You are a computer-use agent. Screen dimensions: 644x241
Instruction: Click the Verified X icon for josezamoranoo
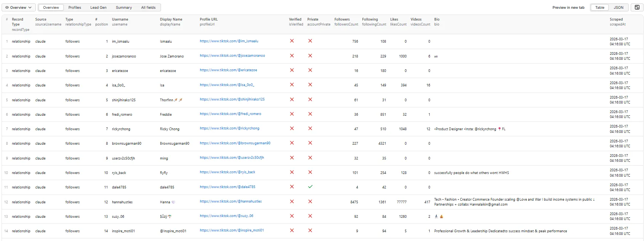(292, 56)
